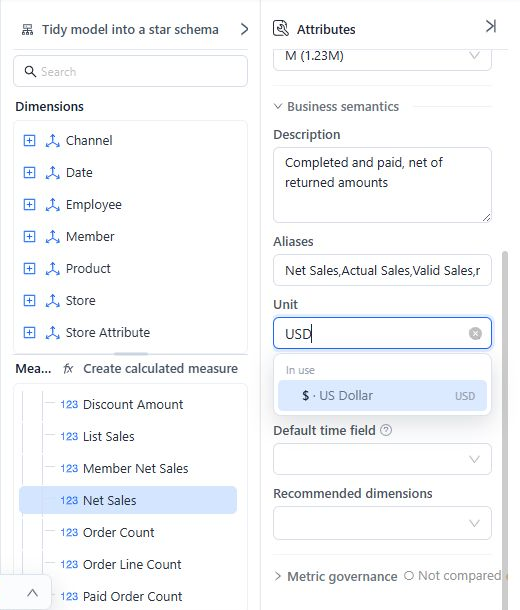Click the up-arrow button at bottom left
This screenshot has width=520, height=610.
coord(32,593)
